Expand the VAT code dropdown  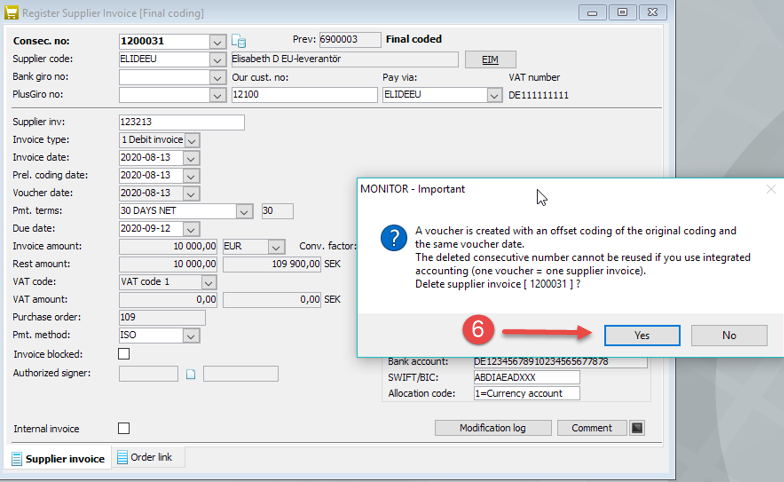[208, 282]
